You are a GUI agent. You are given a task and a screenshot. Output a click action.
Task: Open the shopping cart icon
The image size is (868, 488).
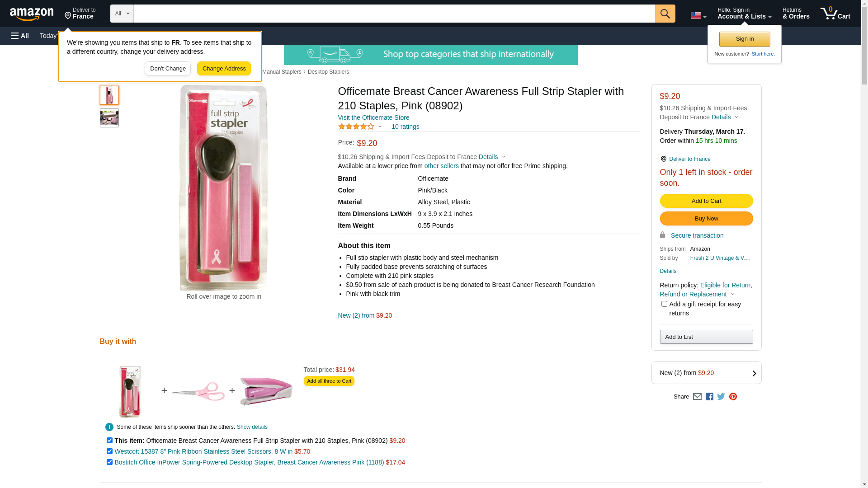[835, 14]
